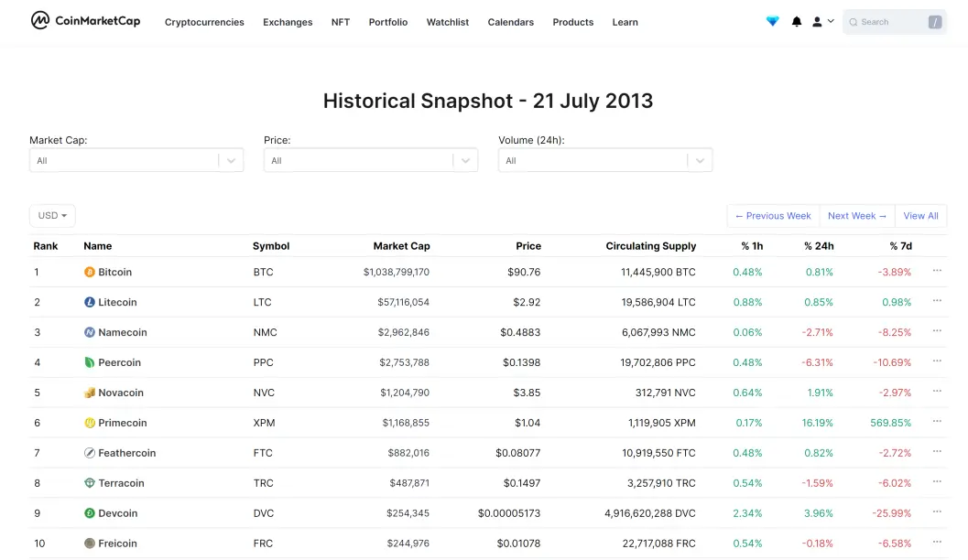Screen dimensions: 968x560
Task: Click the % 7d column header
Action: [901, 246]
